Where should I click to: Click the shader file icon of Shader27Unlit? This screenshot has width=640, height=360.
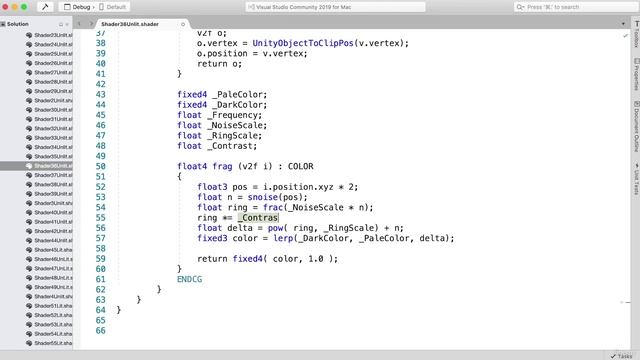tap(29, 73)
